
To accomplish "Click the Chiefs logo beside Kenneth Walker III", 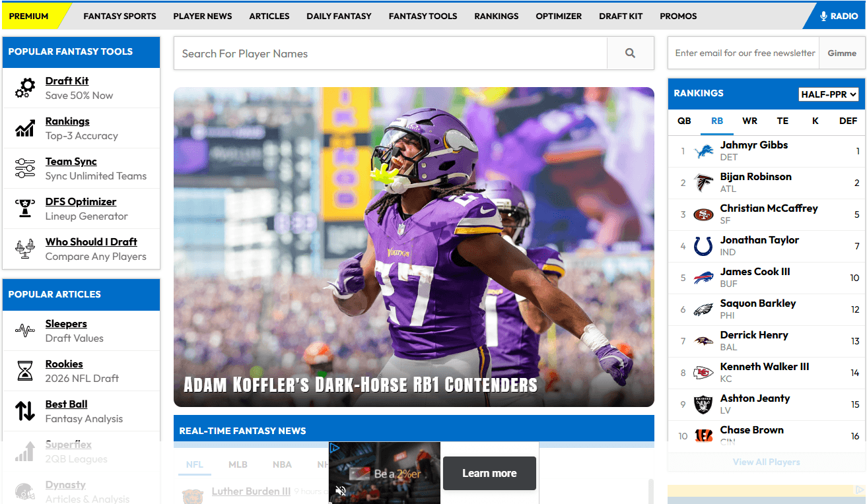I will click(x=704, y=373).
